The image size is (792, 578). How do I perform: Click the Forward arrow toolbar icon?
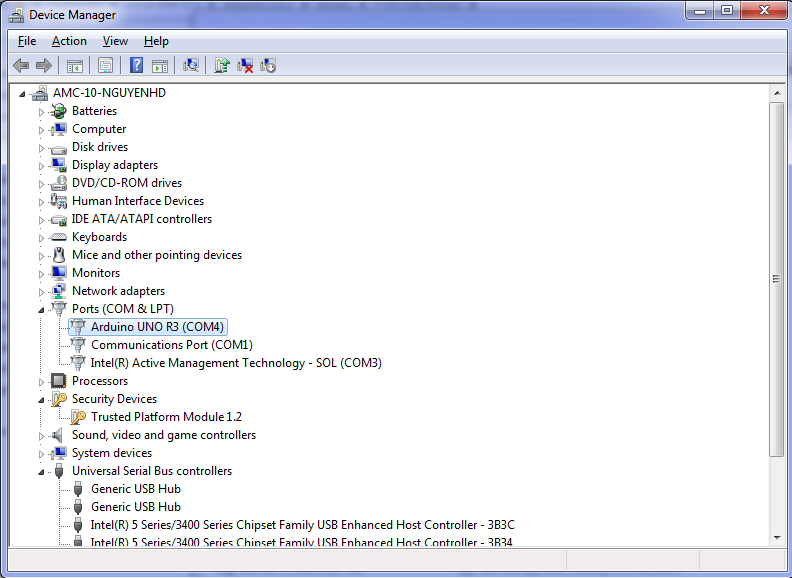(x=44, y=65)
